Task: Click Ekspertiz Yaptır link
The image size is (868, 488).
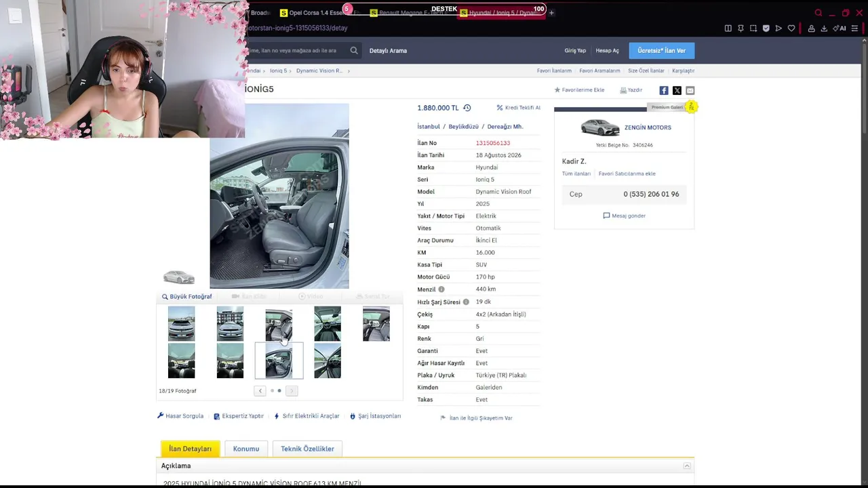Action: coord(239,416)
